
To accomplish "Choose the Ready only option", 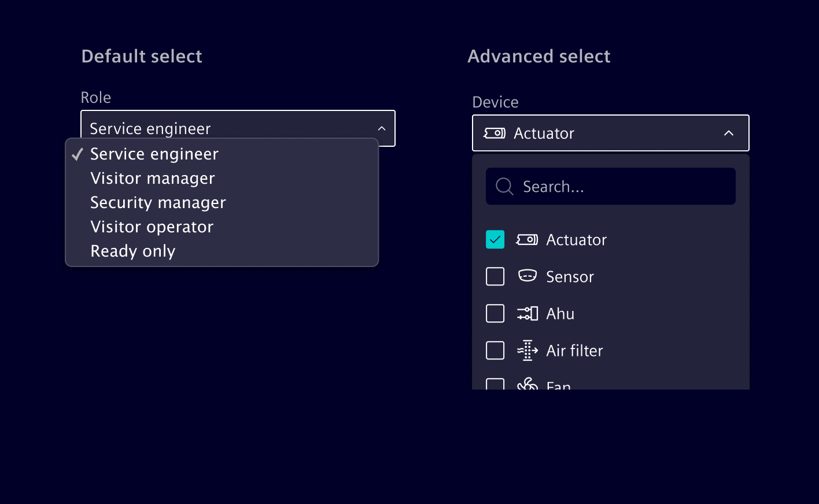I will [132, 251].
